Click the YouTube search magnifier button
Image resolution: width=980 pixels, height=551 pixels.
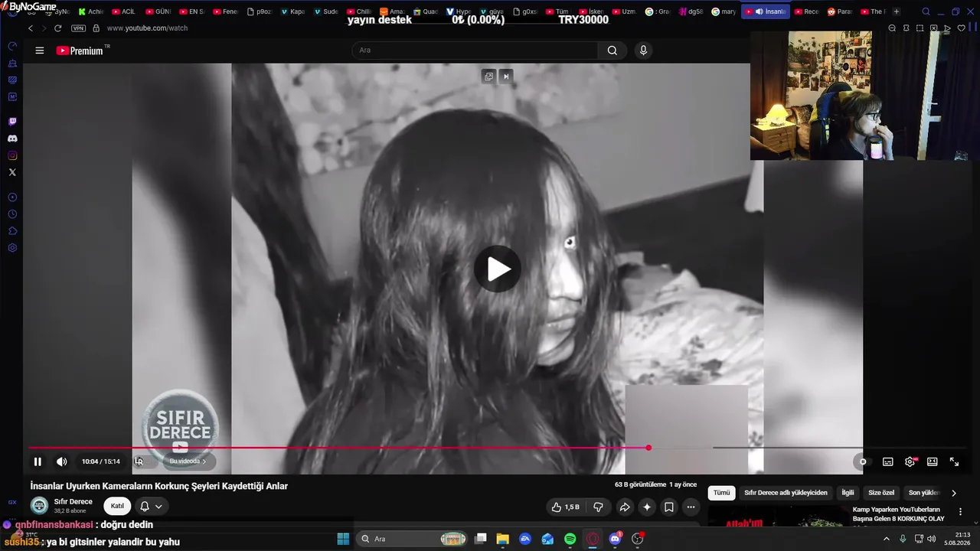click(612, 51)
